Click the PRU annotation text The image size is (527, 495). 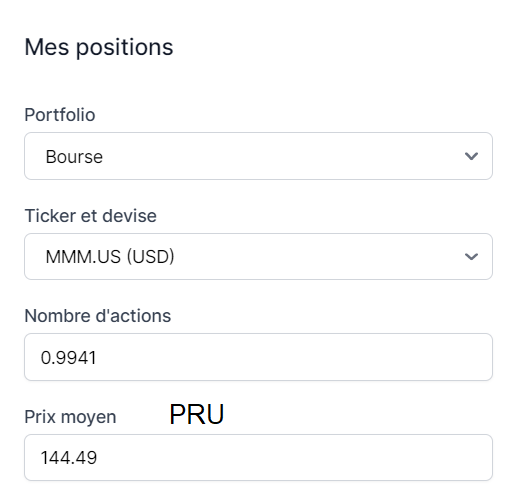click(x=197, y=414)
